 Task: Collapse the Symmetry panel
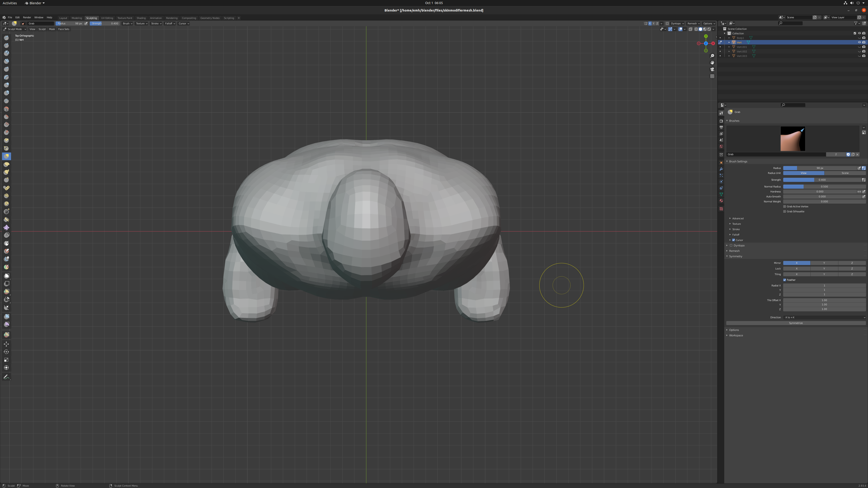(x=735, y=256)
